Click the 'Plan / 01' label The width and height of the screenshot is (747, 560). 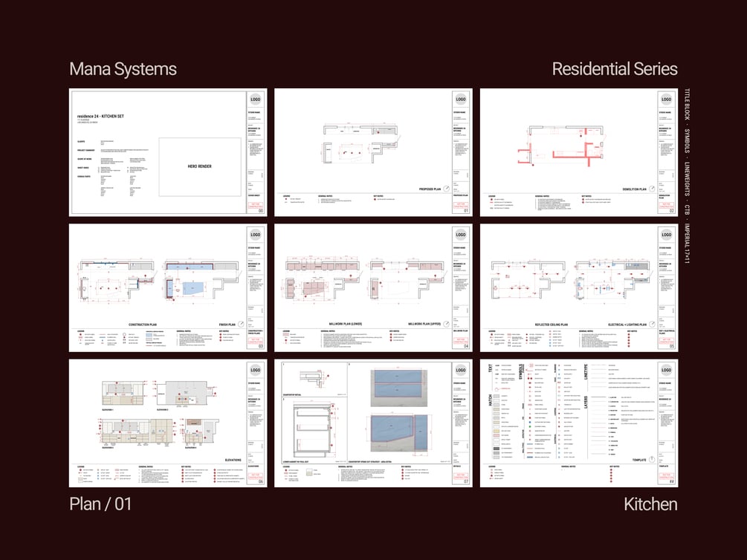(100, 504)
